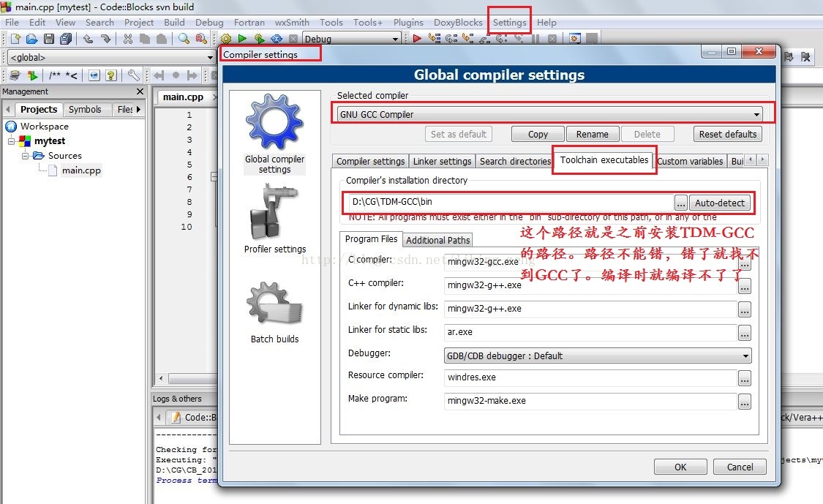Click the Build gear icon

pos(226,38)
